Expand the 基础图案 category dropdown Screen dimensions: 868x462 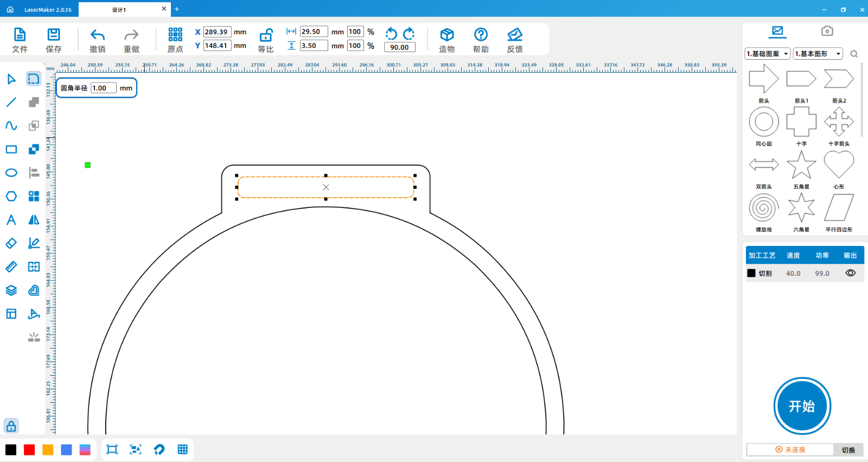(x=767, y=54)
